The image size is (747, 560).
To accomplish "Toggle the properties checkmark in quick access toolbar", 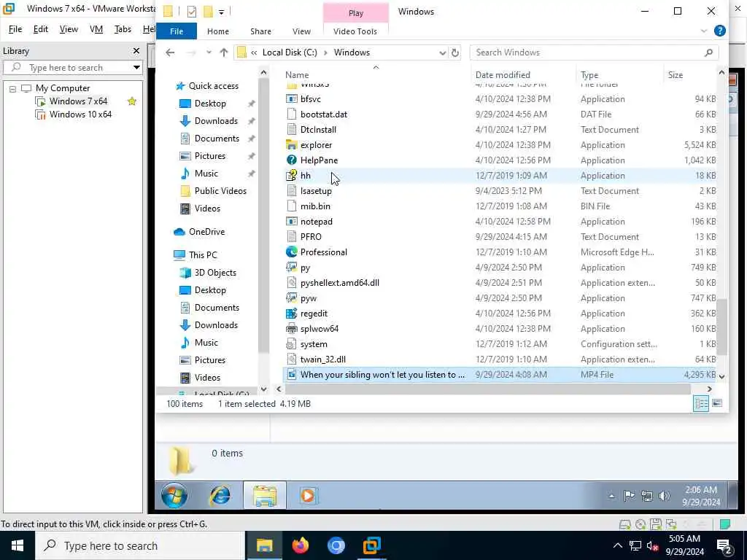I will 192,12.
